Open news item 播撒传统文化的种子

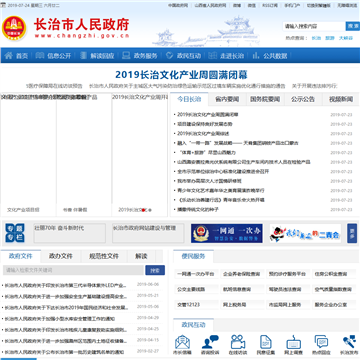tap(198, 210)
